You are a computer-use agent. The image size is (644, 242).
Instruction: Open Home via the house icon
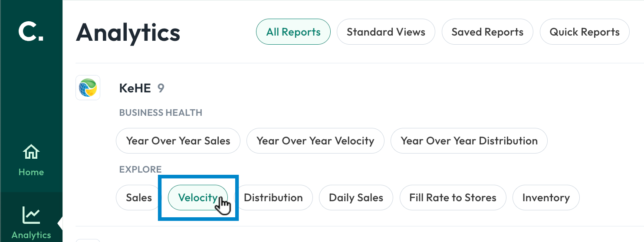coord(31,153)
